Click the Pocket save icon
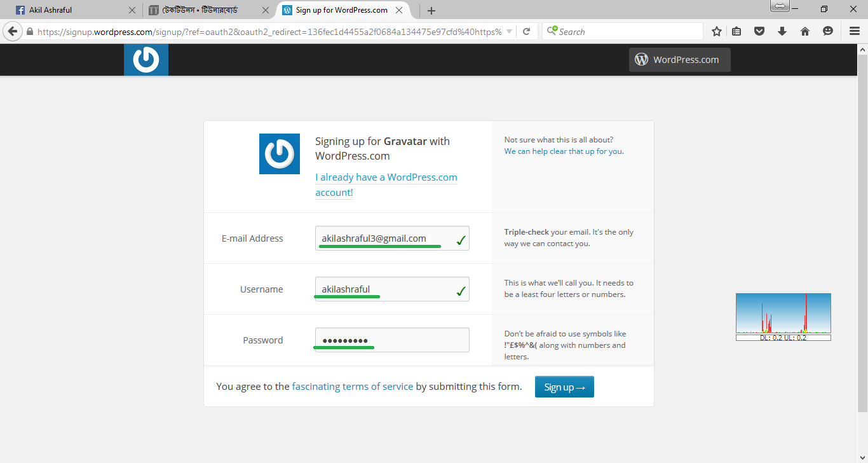868x463 pixels. pos(759,31)
